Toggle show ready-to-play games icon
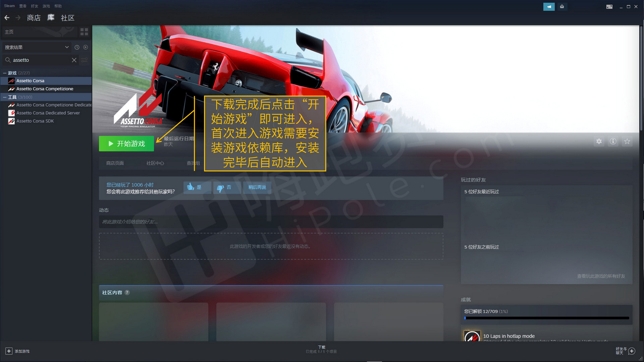This screenshot has height=362, width=644. pos(86,47)
